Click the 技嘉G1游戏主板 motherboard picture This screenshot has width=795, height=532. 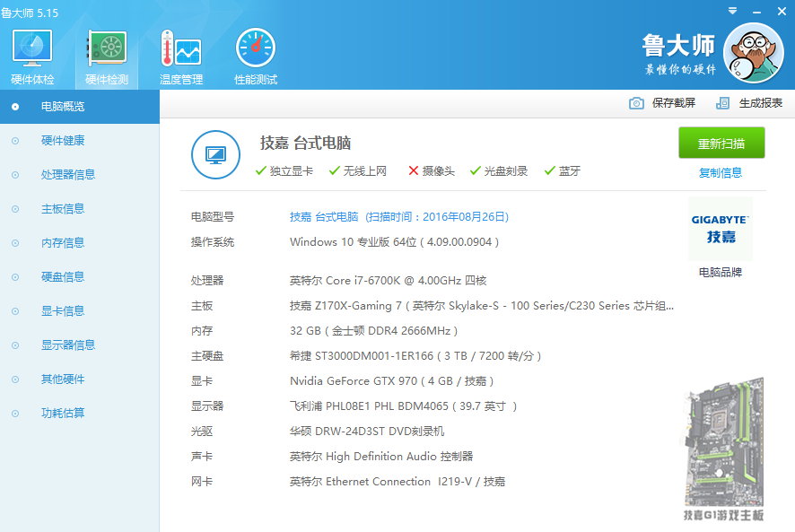tap(723, 449)
